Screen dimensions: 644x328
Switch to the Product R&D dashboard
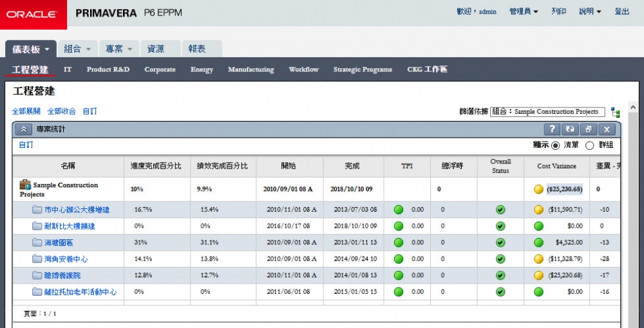tap(108, 69)
